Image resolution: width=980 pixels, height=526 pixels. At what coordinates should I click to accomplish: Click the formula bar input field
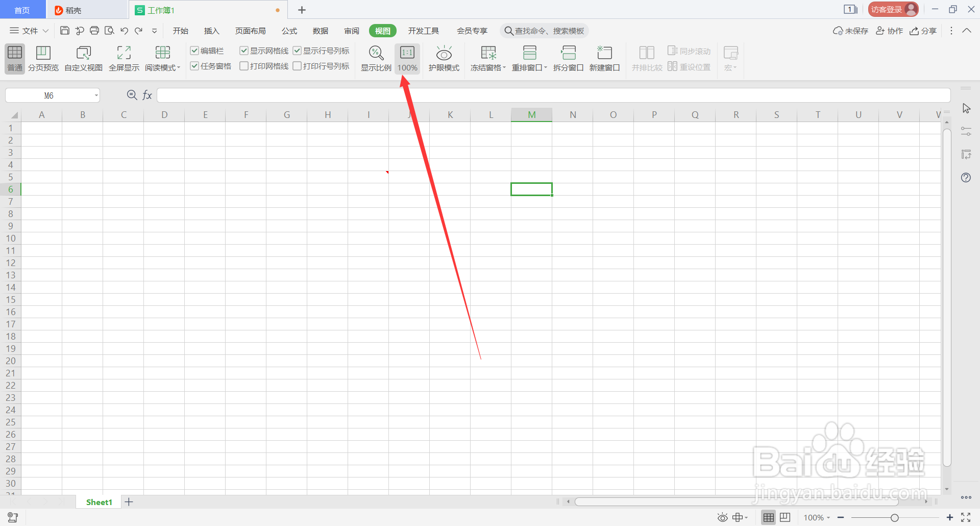pos(553,95)
